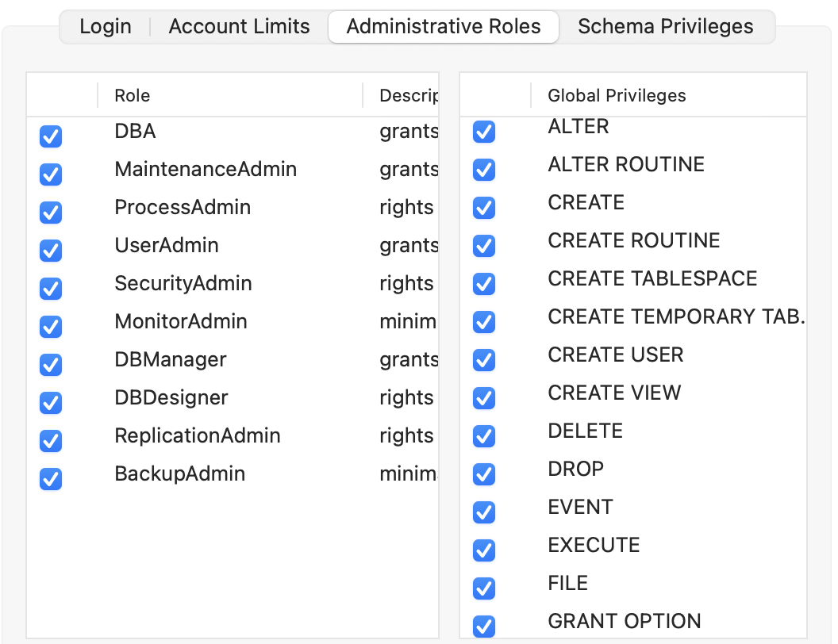This screenshot has width=838, height=644.
Task: Uncheck the FILE privilege checkbox
Action: pyautogui.click(x=484, y=588)
